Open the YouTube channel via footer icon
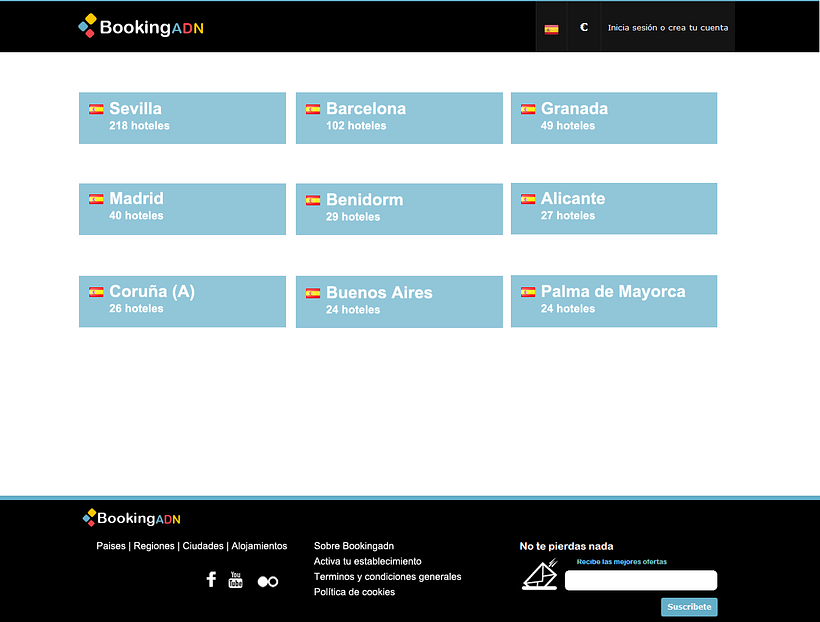Image resolution: width=820 pixels, height=622 pixels. point(235,579)
